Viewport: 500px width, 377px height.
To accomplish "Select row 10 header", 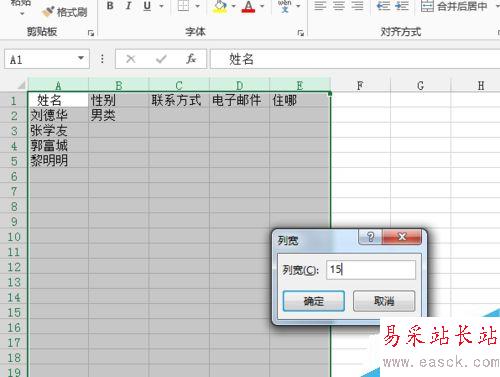I will click(x=14, y=237).
